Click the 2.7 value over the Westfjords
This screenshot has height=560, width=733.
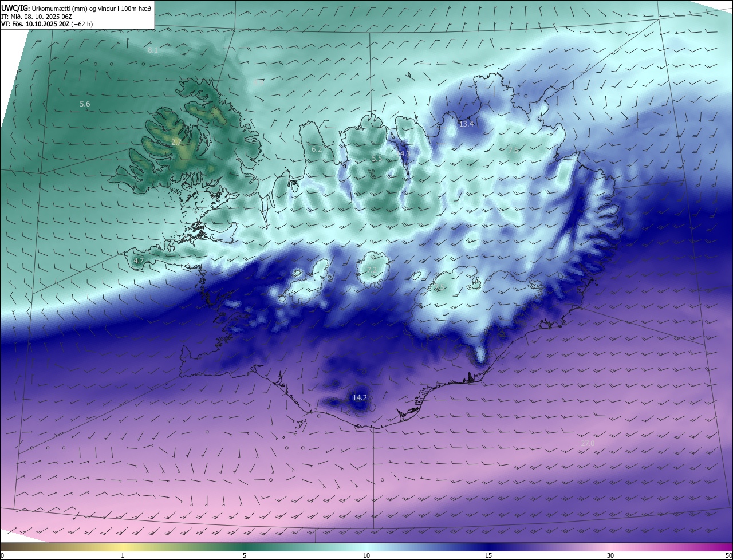click(x=176, y=142)
